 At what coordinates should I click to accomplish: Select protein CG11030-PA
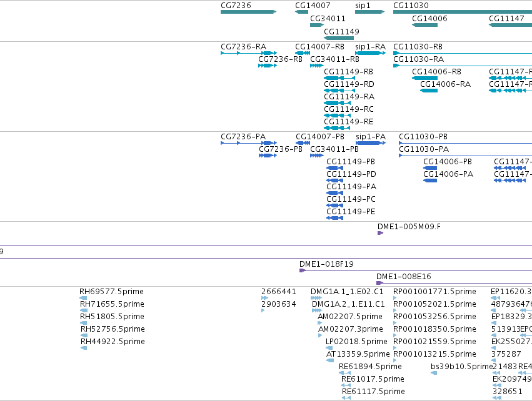(x=466, y=156)
